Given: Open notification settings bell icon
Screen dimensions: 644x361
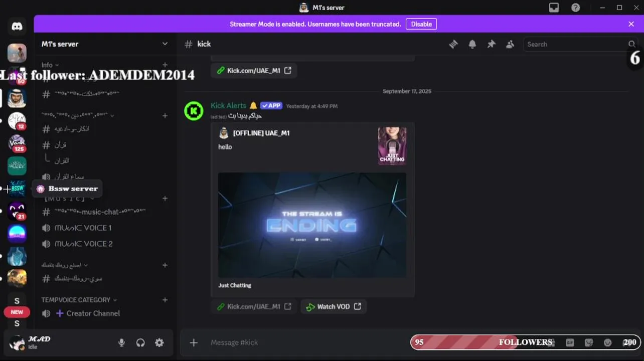Looking at the screenshot, I should point(472,44).
